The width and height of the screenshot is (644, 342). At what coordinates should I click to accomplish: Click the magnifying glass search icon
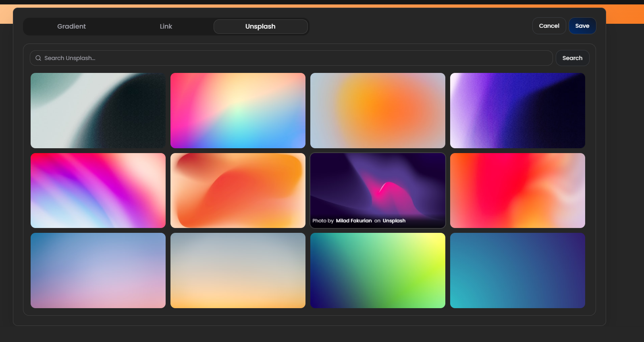(38, 58)
